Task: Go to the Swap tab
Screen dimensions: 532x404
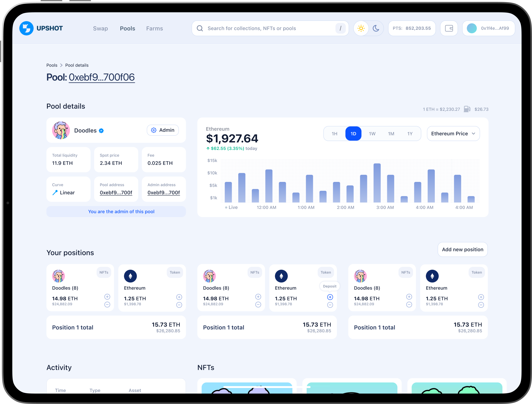Action: pos(100,28)
